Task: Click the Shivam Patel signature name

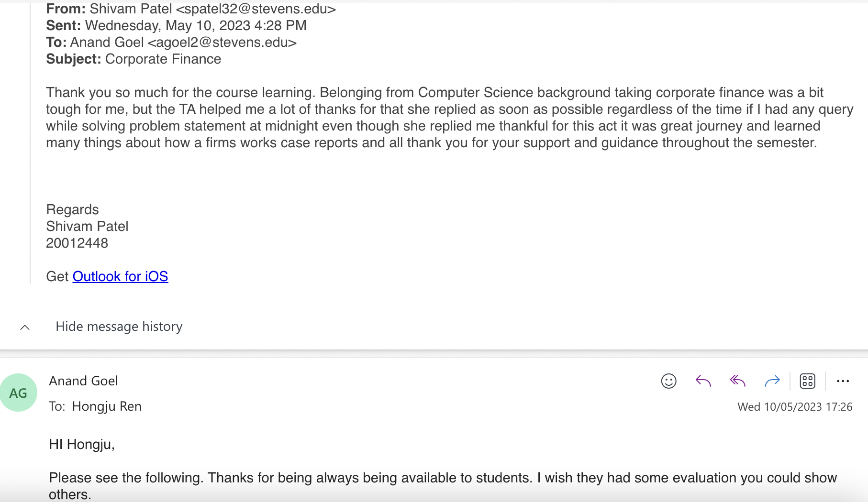Action: (87, 226)
